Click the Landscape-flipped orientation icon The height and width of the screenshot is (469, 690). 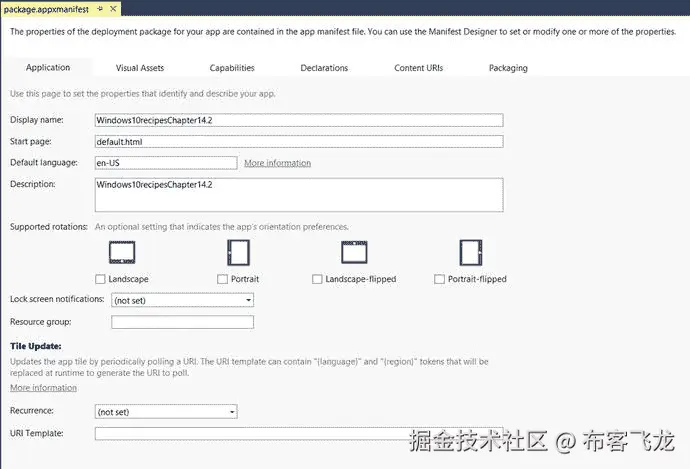354,252
